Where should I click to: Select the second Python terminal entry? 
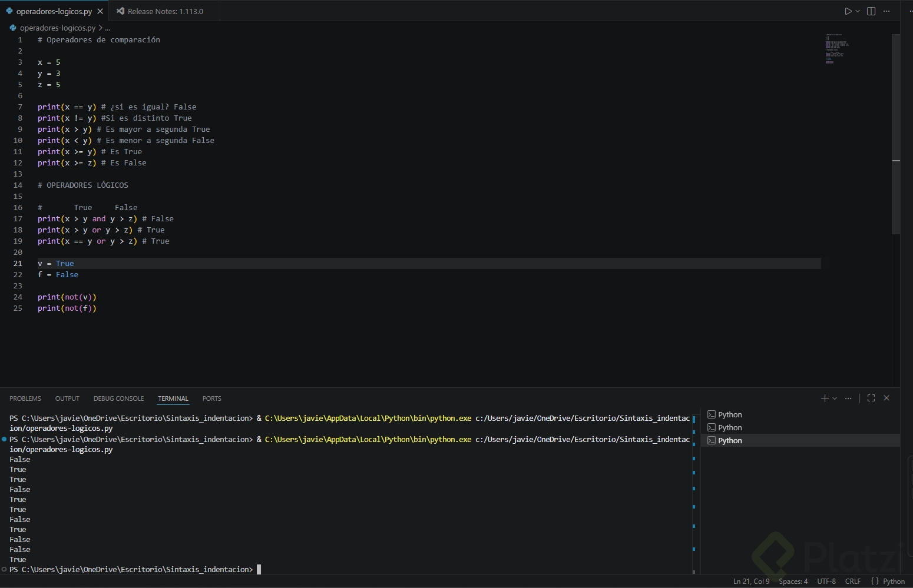pyautogui.click(x=730, y=428)
